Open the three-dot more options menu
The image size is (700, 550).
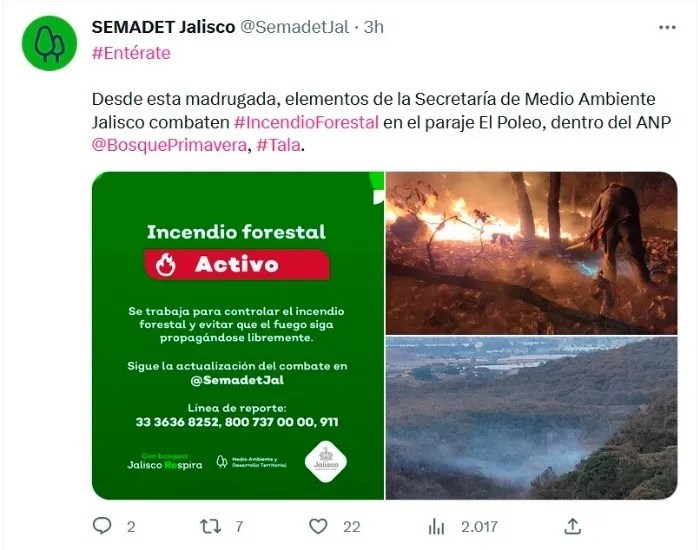point(667,28)
